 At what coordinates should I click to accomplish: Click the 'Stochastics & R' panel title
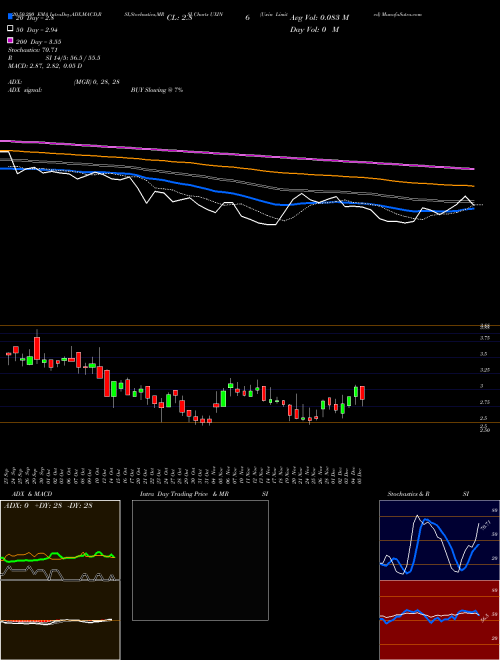pyautogui.click(x=408, y=494)
